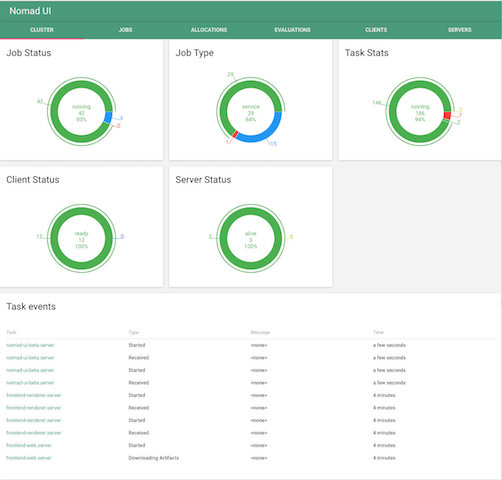This screenshot has width=502, height=480.
Task: Click the '15' label beside Job Type chart
Action: click(x=273, y=144)
